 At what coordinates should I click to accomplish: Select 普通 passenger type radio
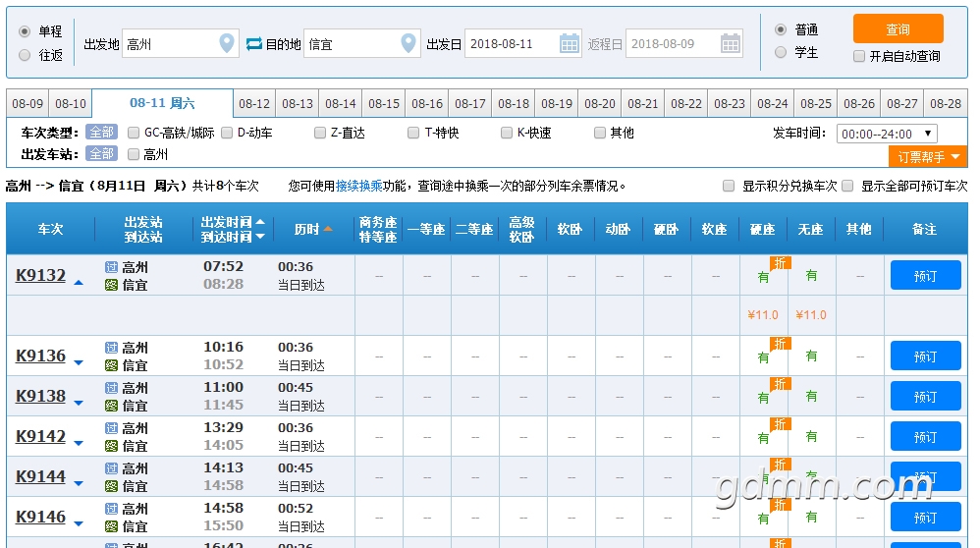tap(781, 29)
